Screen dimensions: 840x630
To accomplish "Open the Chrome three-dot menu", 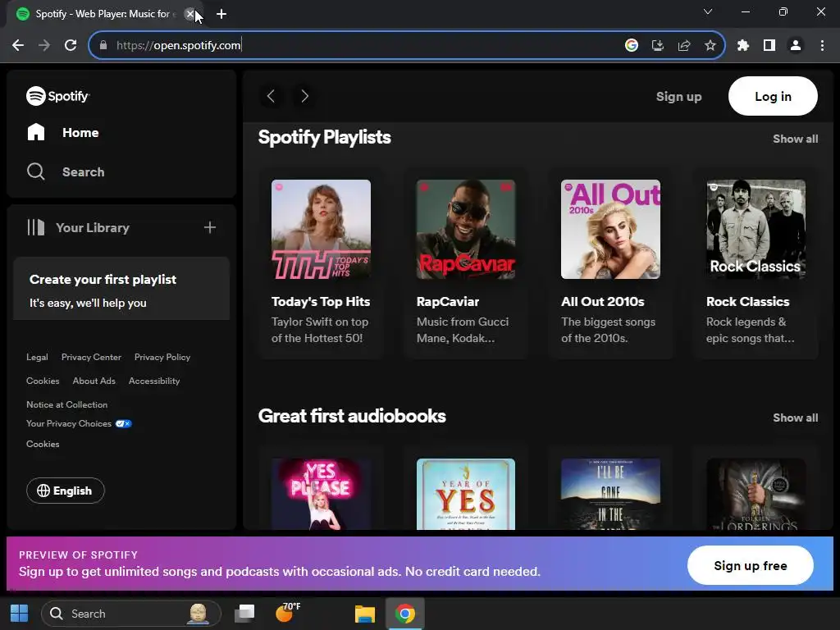I will pos(822,46).
